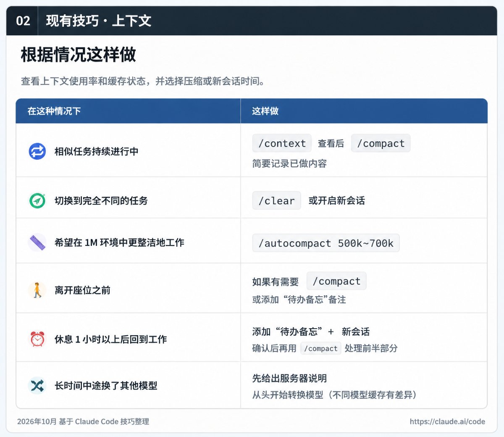Click the text 查看后
This screenshot has width=504, height=437.
pyautogui.click(x=331, y=144)
